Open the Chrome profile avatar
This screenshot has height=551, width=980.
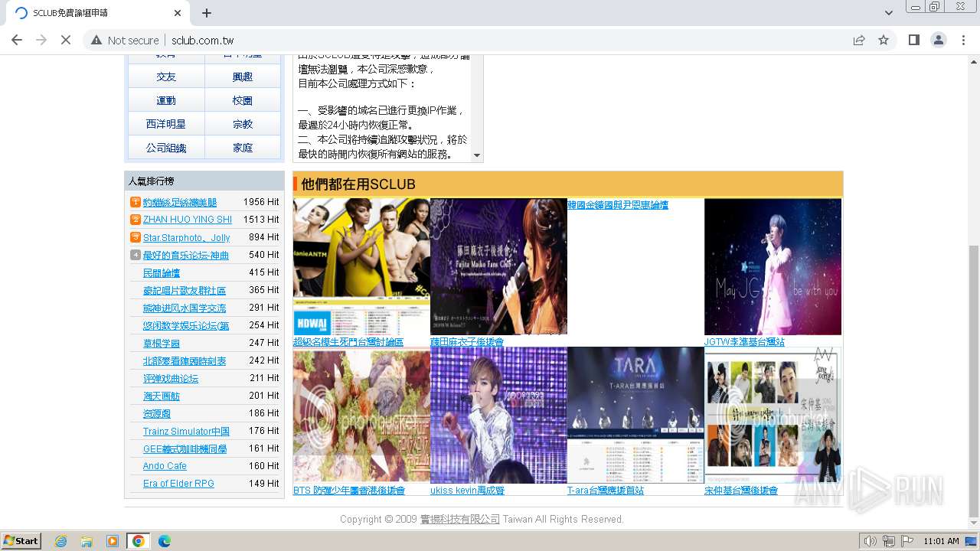(x=938, y=41)
